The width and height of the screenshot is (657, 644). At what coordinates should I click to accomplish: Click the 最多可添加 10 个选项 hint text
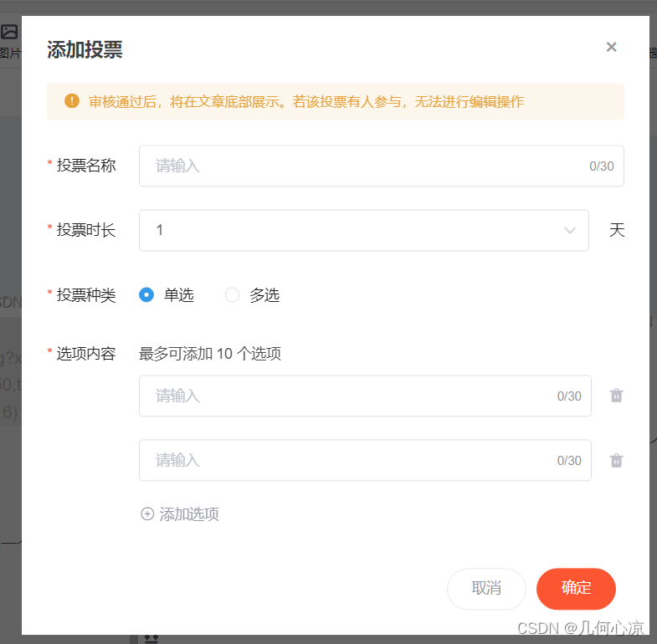click(x=210, y=354)
